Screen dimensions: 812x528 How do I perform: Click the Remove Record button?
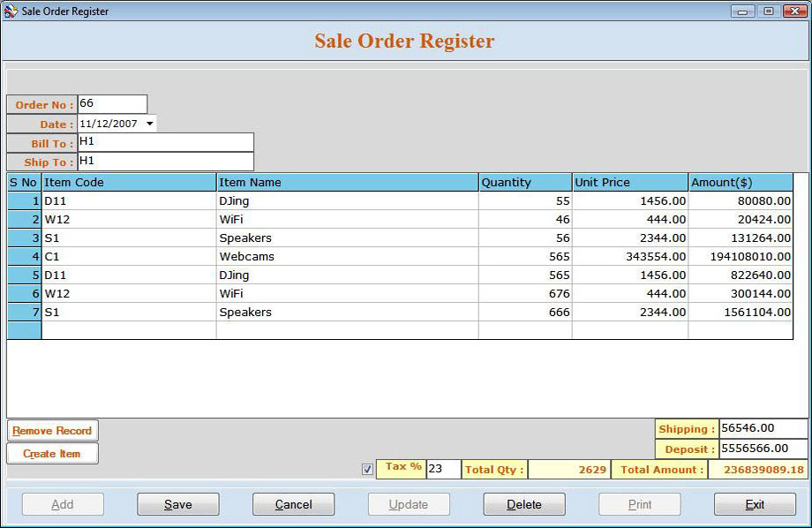click(x=52, y=431)
